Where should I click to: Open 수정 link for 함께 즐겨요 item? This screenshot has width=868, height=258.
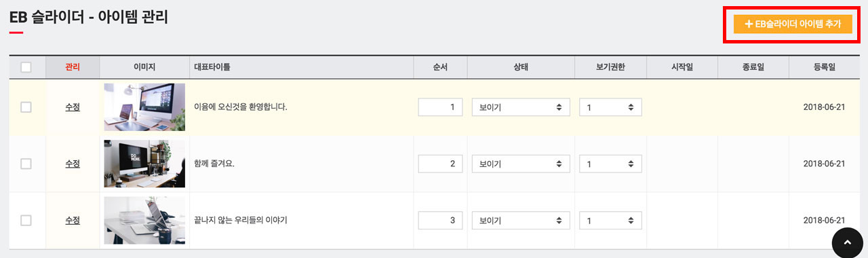(x=73, y=164)
